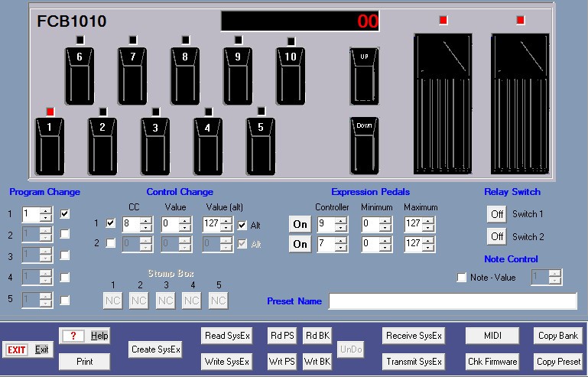Click the Print button

pyautogui.click(x=84, y=362)
